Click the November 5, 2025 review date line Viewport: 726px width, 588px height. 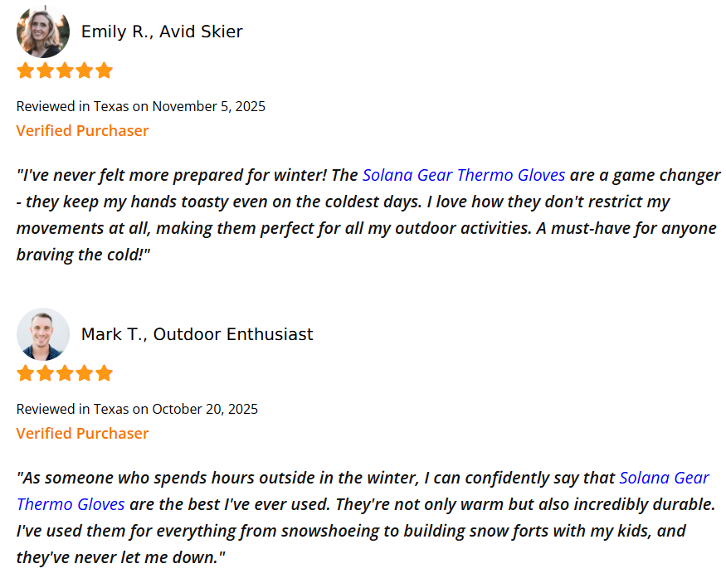[141, 106]
